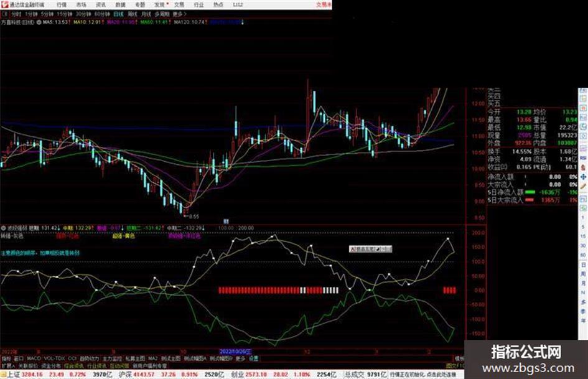The image size is (588, 379).
Task: Choose the N period button in right sidebar
Action: pos(583,292)
